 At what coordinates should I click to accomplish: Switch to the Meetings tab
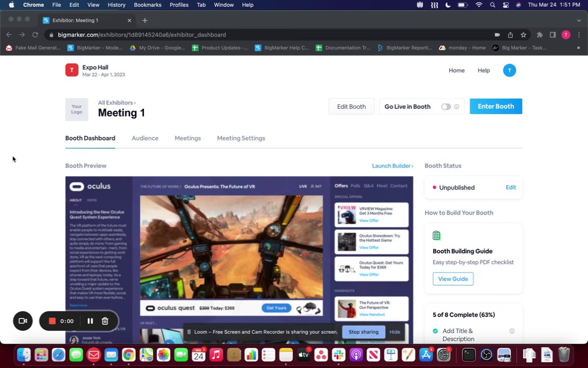point(187,138)
